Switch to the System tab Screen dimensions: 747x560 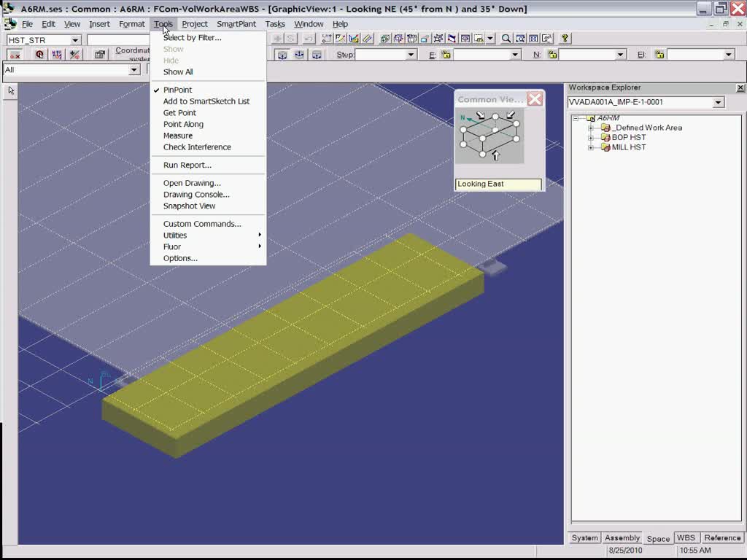[x=584, y=537]
